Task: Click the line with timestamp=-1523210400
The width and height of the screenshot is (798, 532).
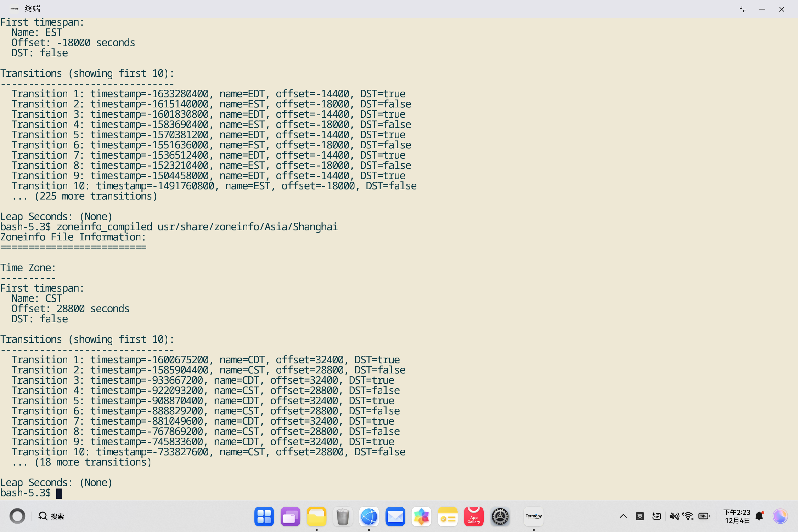Action: pyautogui.click(x=211, y=165)
